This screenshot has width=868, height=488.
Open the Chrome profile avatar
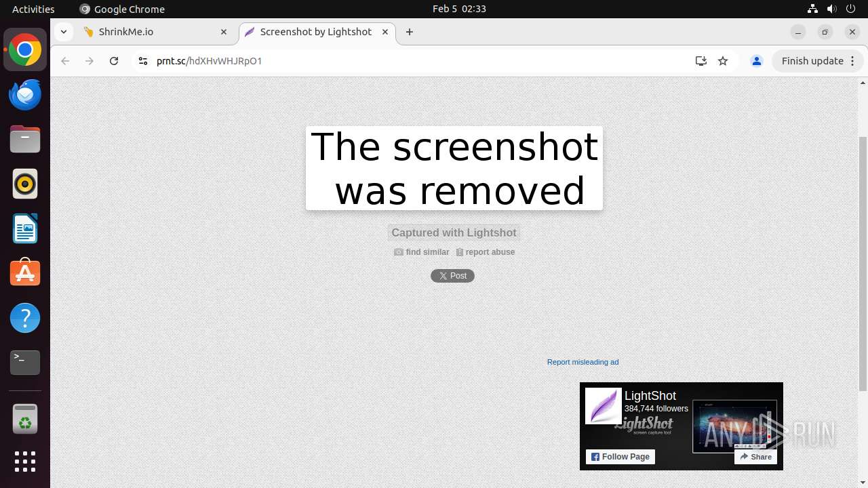[757, 61]
